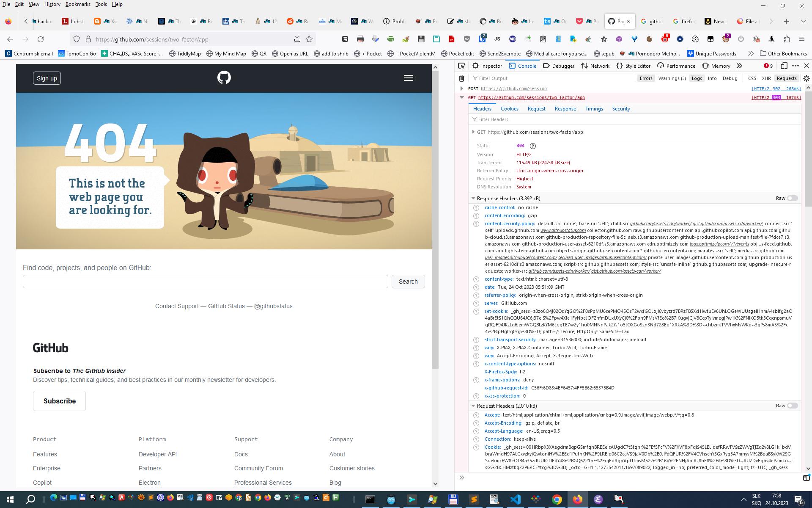Open the Bookmarks menu
This screenshot has width=812, height=508.
(x=78, y=4)
